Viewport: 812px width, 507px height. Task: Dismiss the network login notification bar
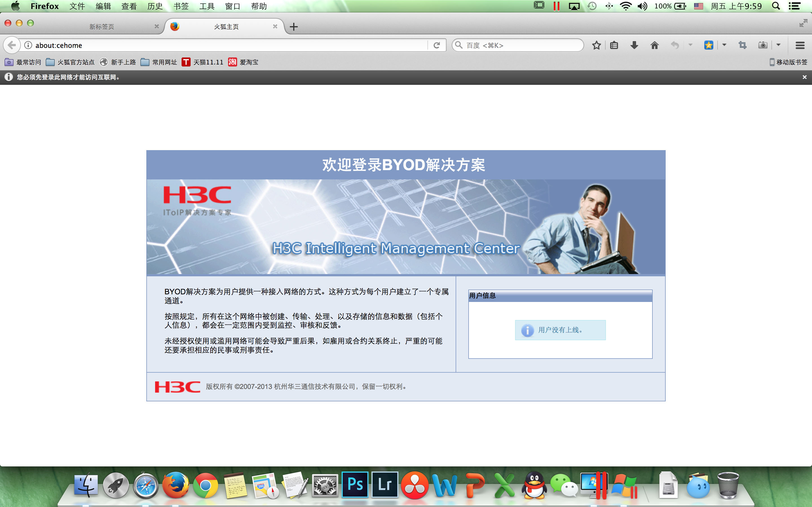[804, 77]
